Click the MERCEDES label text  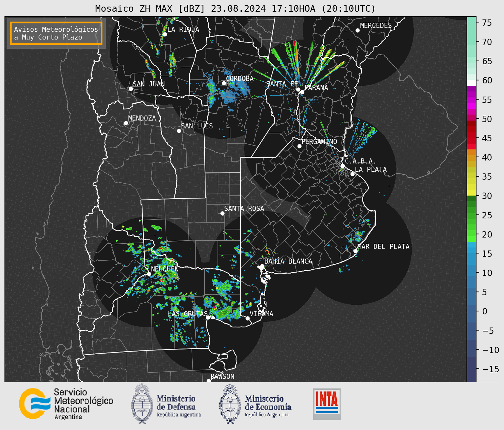click(376, 26)
